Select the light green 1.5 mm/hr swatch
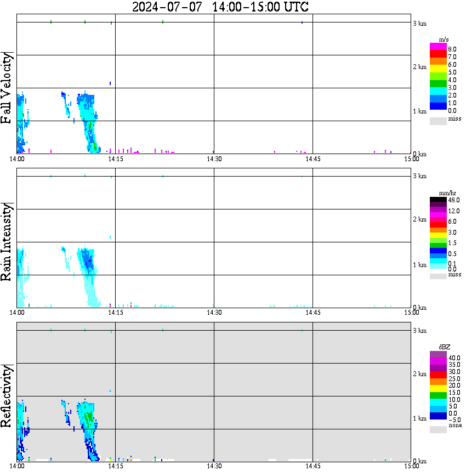Screen dimensions: 466x476 pos(438,240)
